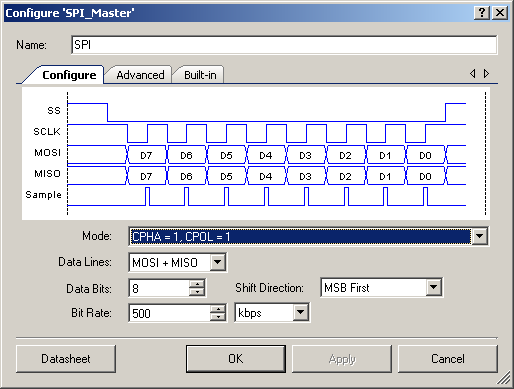Click the Cancel button
The height and width of the screenshot is (389, 514).
(x=448, y=359)
